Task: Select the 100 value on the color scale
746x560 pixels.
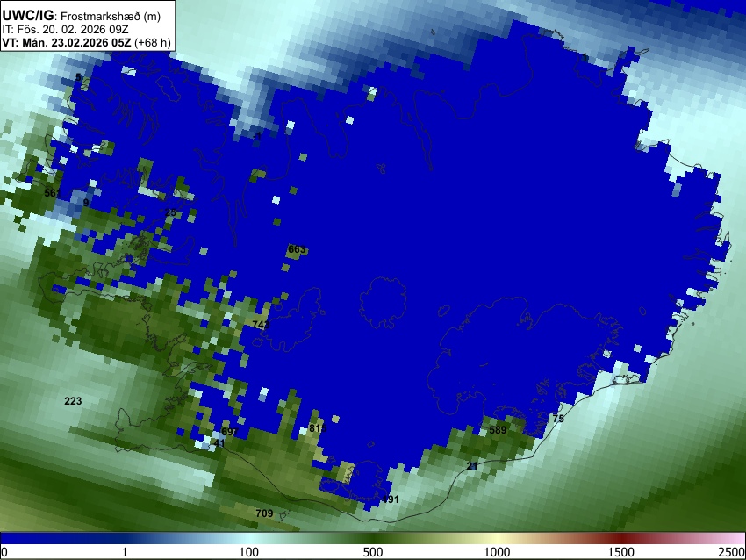Action: coord(249,552)
